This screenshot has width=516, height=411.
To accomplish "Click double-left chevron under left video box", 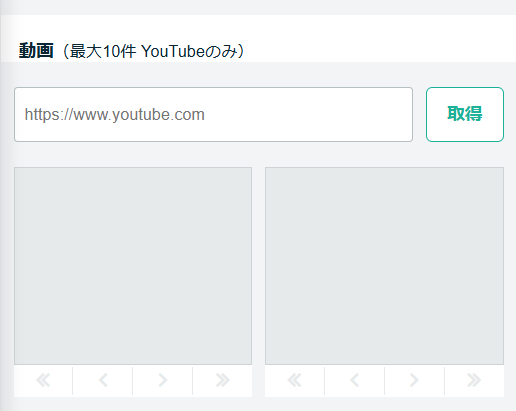I will 43,380.
